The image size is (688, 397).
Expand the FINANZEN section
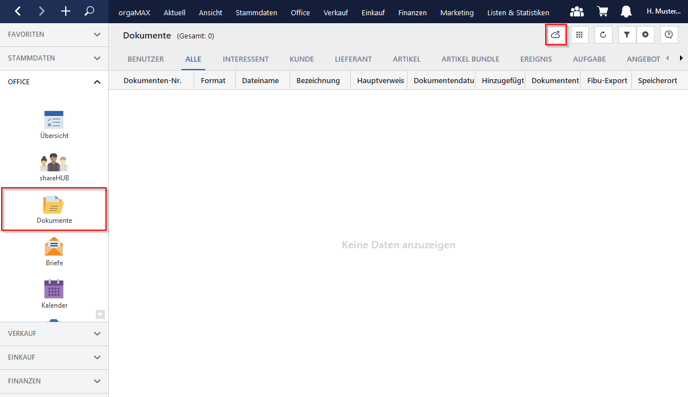click(x=54, y=381)
